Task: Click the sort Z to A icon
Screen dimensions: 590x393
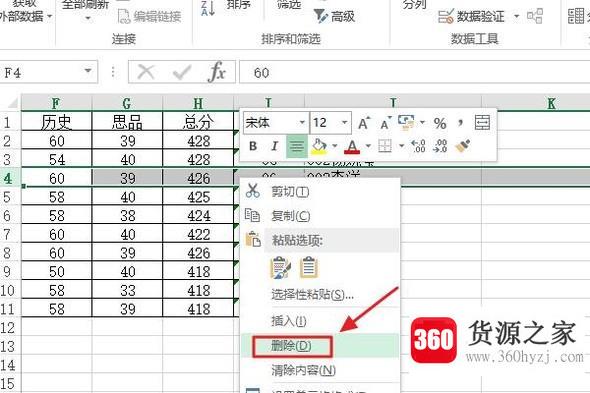Action: (x=208, y=8)
